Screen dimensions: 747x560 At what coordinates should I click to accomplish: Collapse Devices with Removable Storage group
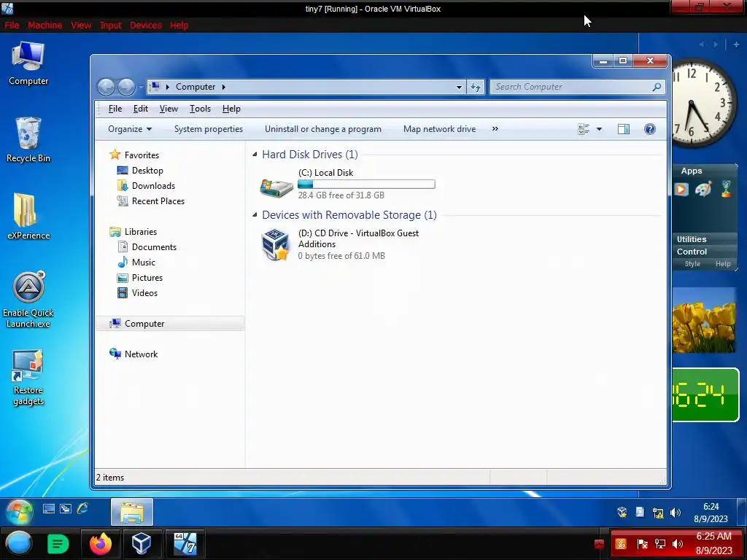[255, 215]
